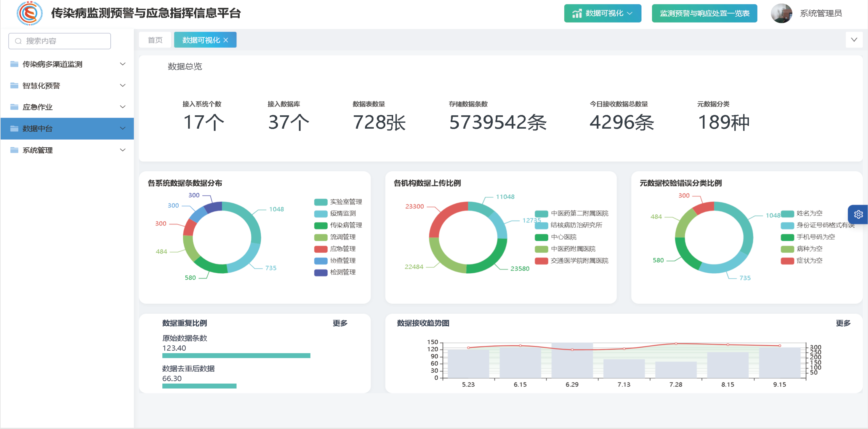Toggle 中医药第二附属医院 legend item

pyautogui.click(x=571, y=213)
